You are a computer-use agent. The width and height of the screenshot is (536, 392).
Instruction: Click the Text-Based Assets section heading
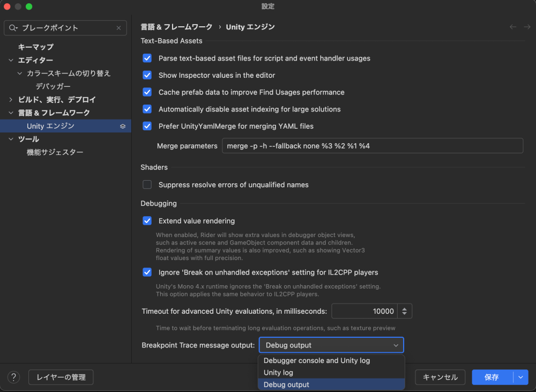(172, 41)
